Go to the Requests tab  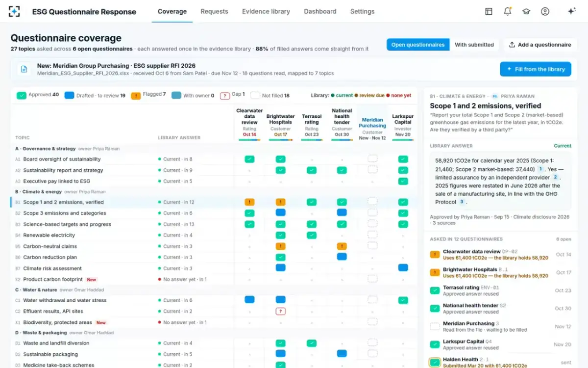click(x=214, y=11)
